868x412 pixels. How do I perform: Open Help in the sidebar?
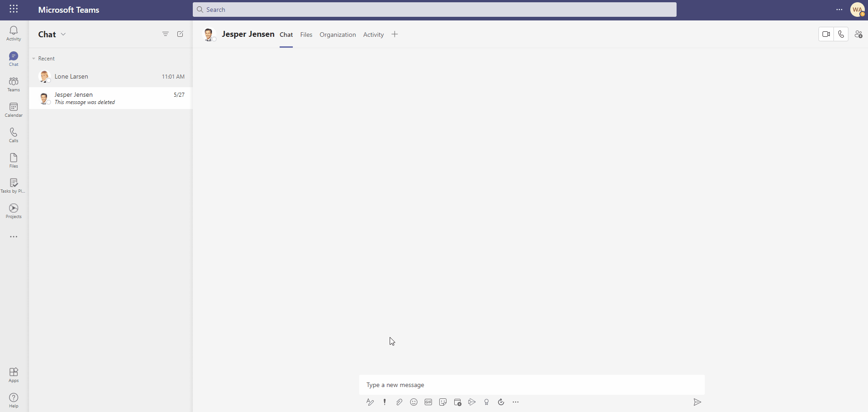coord(14,401)
